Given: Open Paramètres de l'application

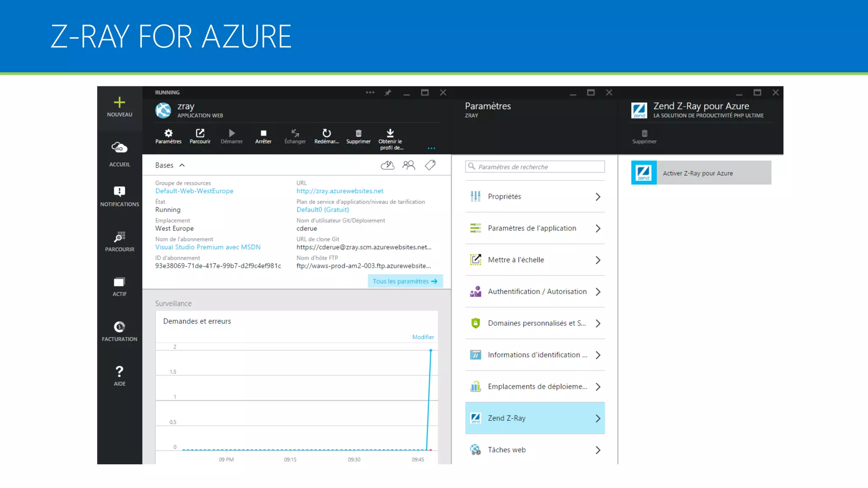Looking at the screenshot, I should [535, 228].
